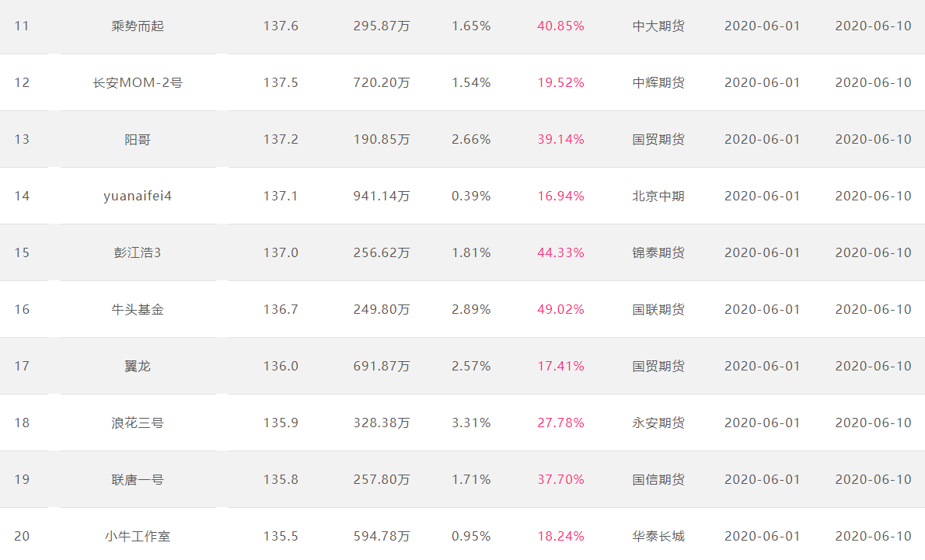Select the 华泰长城 company cell
The height and width of the screenshot is (560, 925).
click(658, 536)
